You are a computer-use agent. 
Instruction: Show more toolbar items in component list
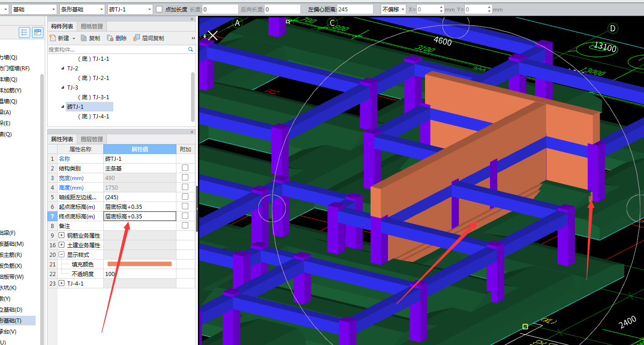[x=193, y=38]
